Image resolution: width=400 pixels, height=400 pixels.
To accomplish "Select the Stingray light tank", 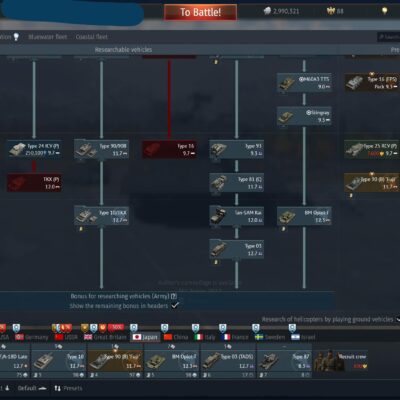I will tap(304, 116).
